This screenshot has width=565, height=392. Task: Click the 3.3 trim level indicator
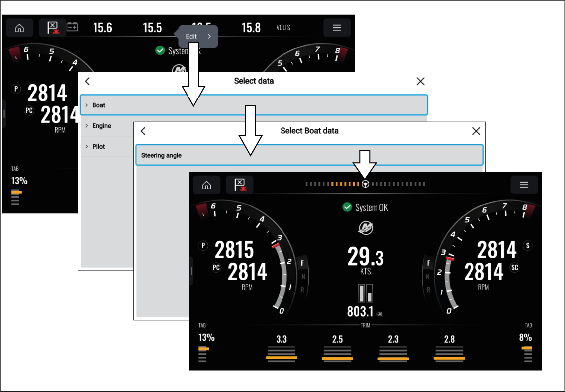click(282, 351)
